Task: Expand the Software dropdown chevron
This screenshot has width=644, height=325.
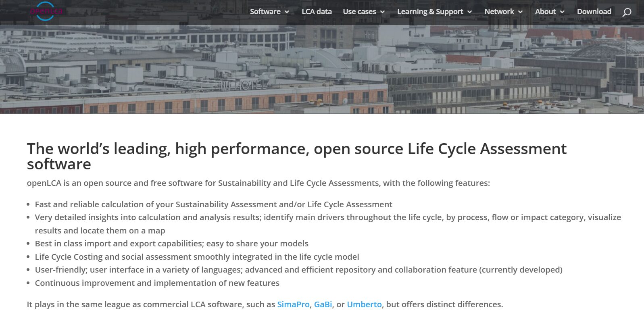Action: point(287,12)
